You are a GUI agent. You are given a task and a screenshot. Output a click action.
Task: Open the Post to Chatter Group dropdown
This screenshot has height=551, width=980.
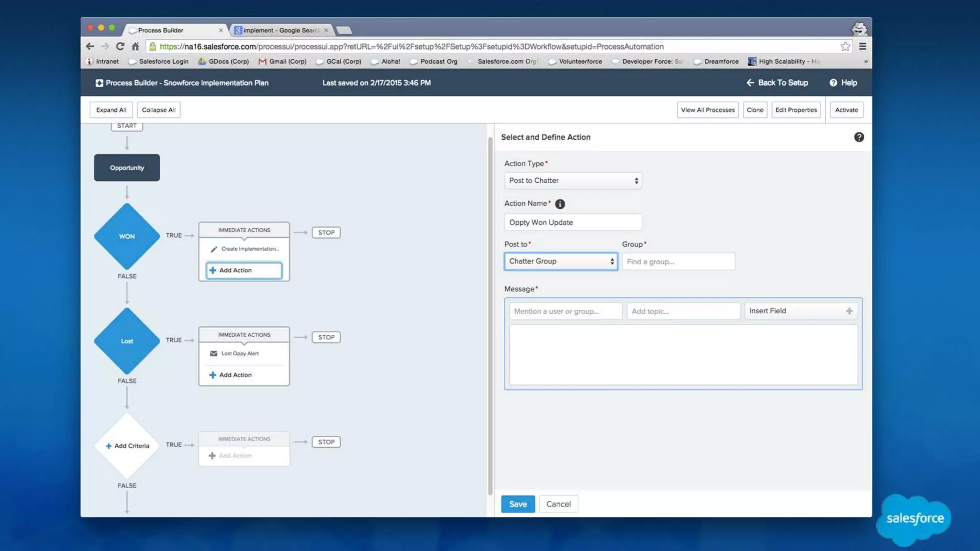(560, 261)
